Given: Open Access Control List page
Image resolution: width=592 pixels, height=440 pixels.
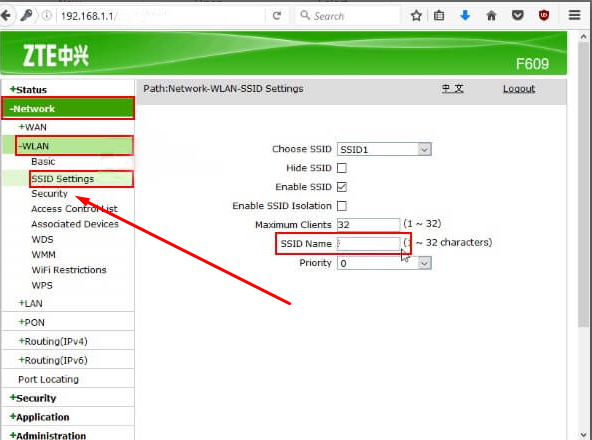Looking at the screenshot, I should point(74,209).
